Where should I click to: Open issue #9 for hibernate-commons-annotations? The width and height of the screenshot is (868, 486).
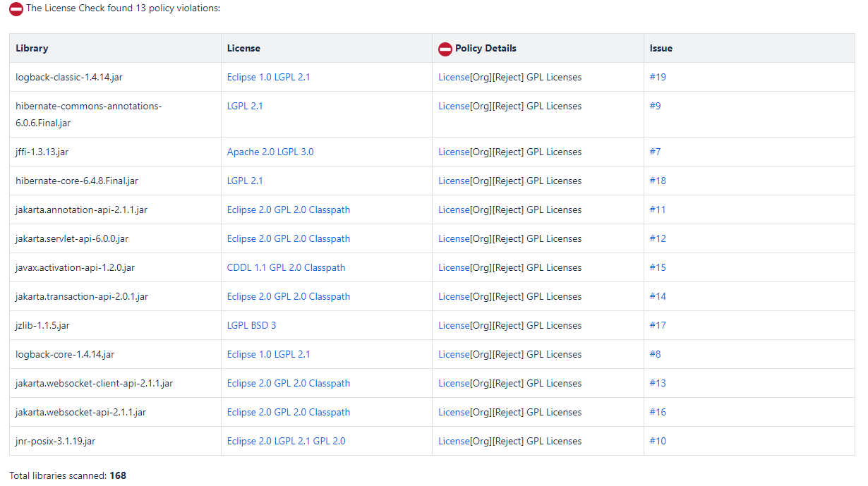[x=655, y=106]
